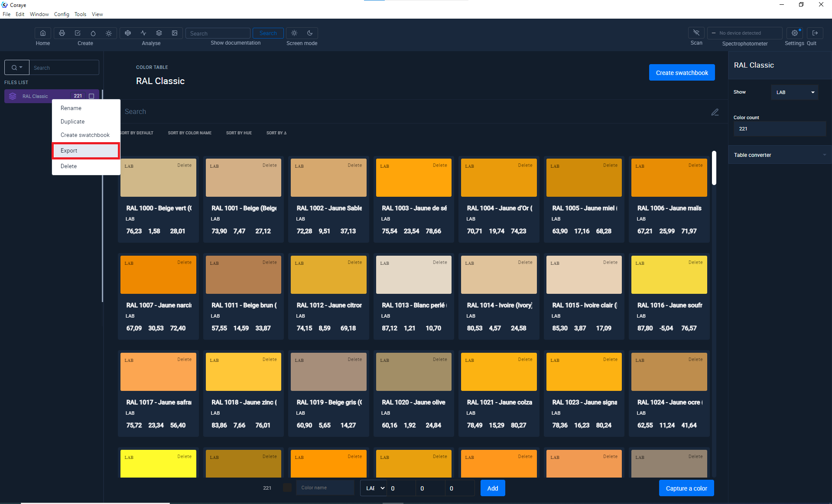The width and height of the screenshot is (832, 504).
Task: Click the check-square icon in the Create group
Action: click(78, 33)
